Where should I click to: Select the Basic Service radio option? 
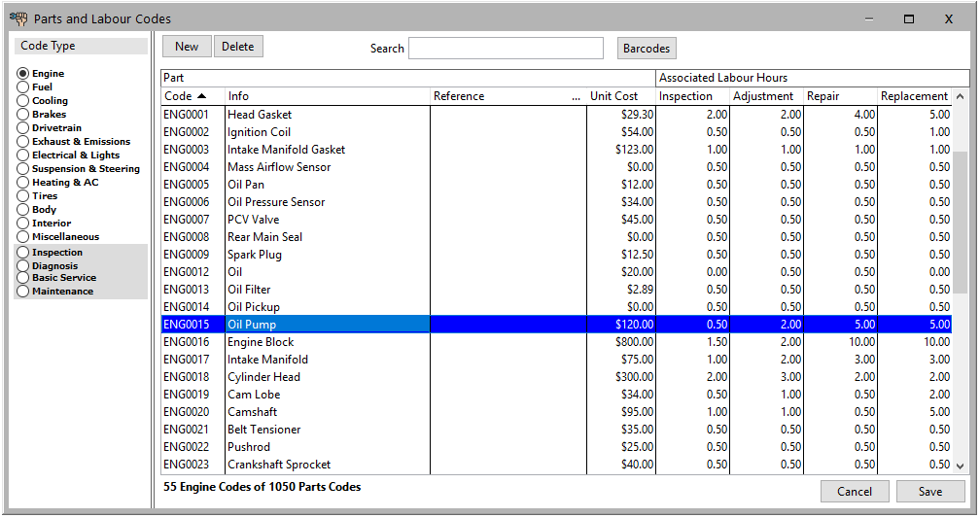pyautogui.click(x=23, y=278)
